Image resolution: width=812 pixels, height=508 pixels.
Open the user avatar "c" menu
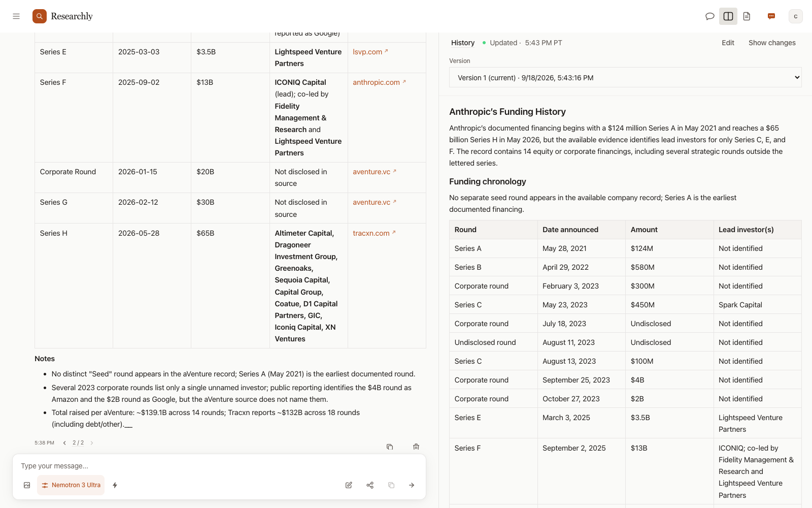coord(796,16)
